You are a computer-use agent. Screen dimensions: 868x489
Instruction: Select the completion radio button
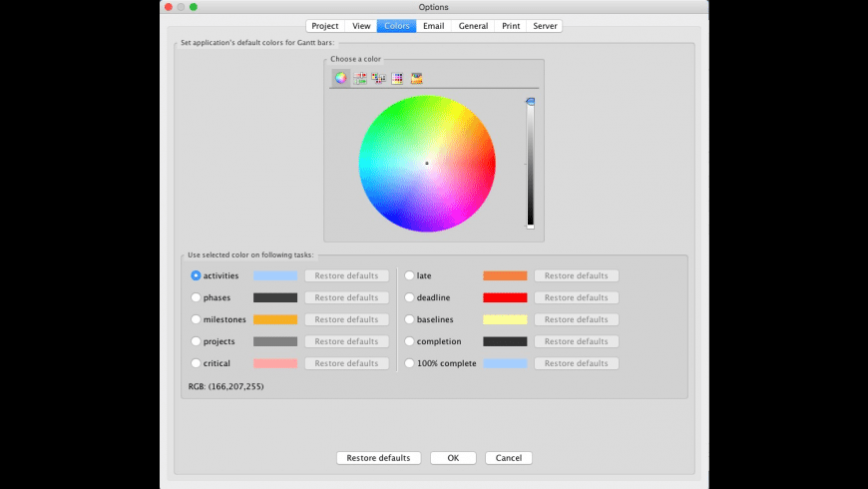click(409, 341)
